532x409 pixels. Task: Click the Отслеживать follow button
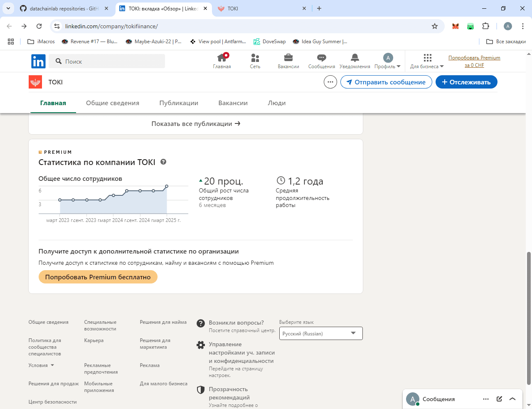click(466, 82)
